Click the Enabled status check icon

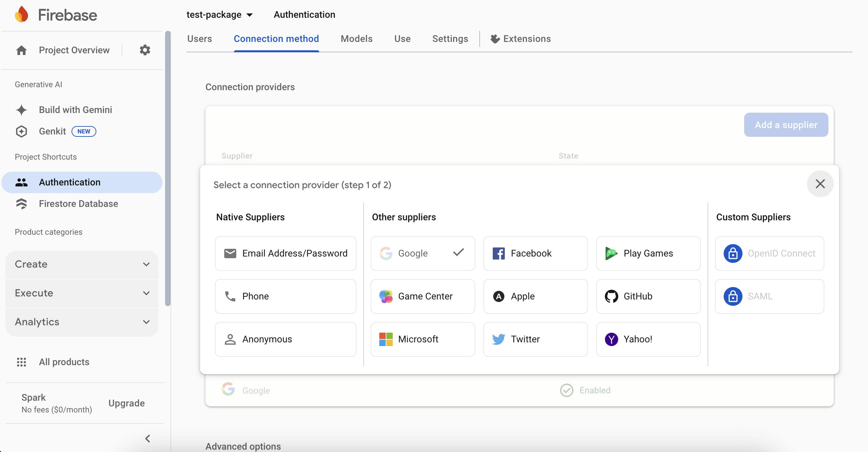pyautogui.click(x=567, y=390)
